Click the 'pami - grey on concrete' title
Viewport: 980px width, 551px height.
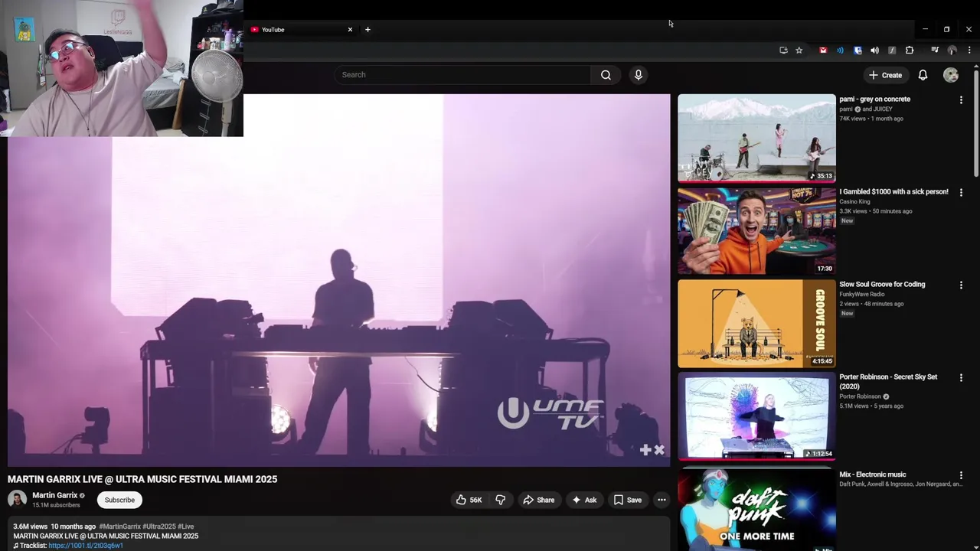coord(874,99)
